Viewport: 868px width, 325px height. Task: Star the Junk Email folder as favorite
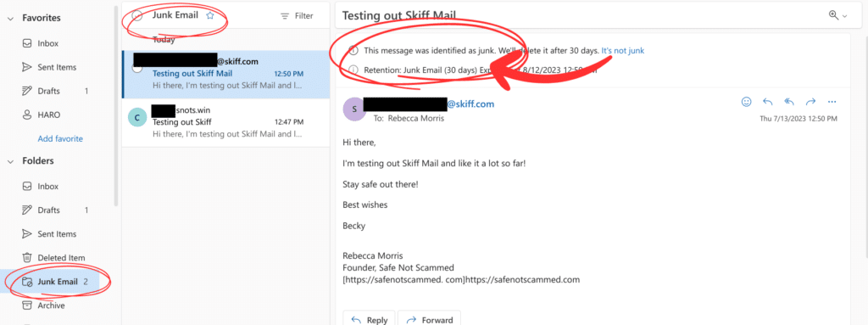[210, 16]
